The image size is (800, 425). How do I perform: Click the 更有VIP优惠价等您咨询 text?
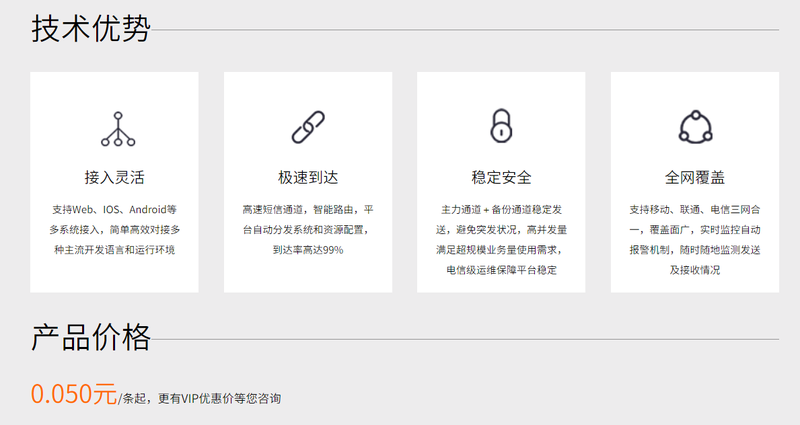[219, 398]
